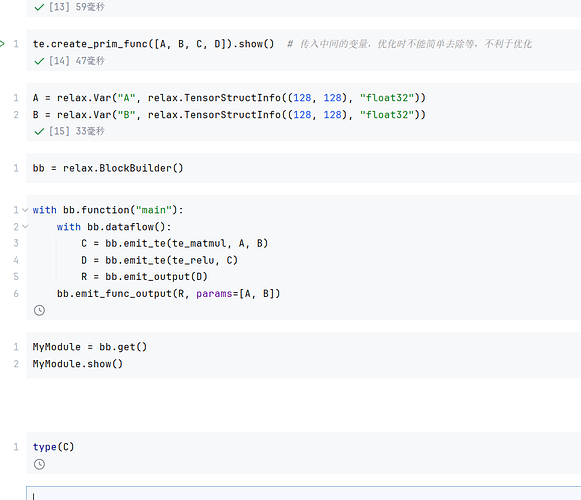Image resolution: width=581 pixels, height=500 pixels.
Task: Click the green checkmark of execution [13]
Action: click(x=39, y=7)
